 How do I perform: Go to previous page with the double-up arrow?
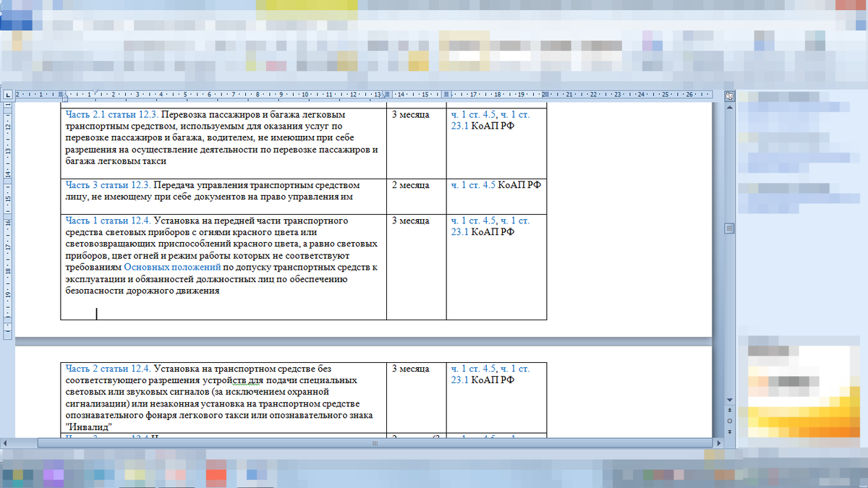[x=729, y=410]
